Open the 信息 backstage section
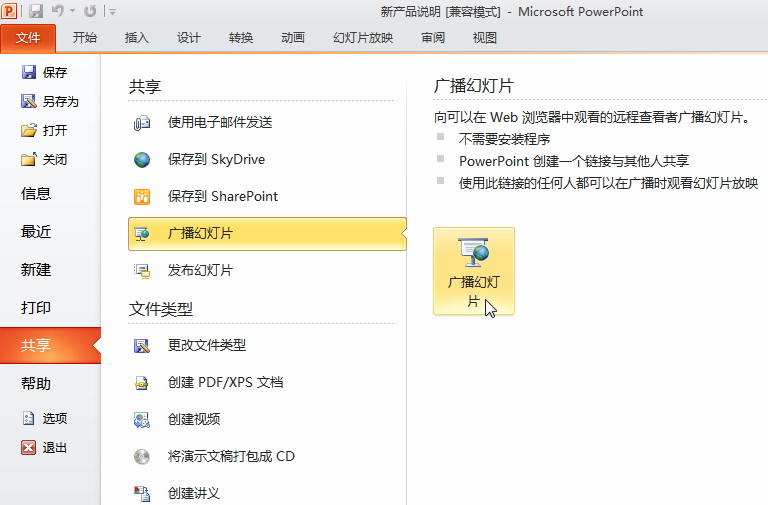 (36, 194)
